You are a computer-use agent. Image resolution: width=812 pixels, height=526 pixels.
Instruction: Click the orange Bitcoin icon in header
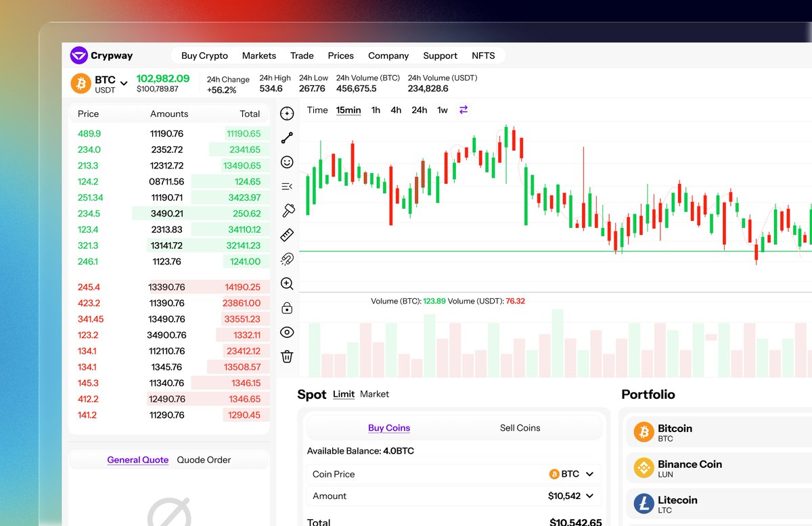click(x=81, y=83)
